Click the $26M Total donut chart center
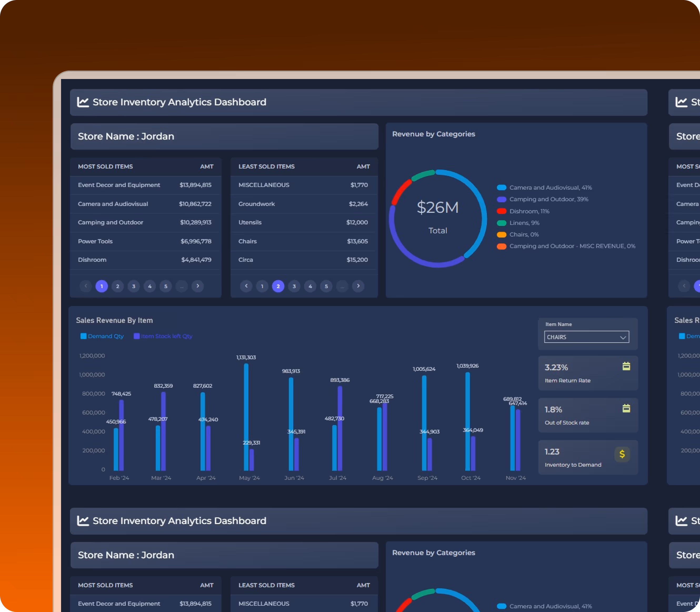Screen dimensions: 700x612 pos(438,218)
